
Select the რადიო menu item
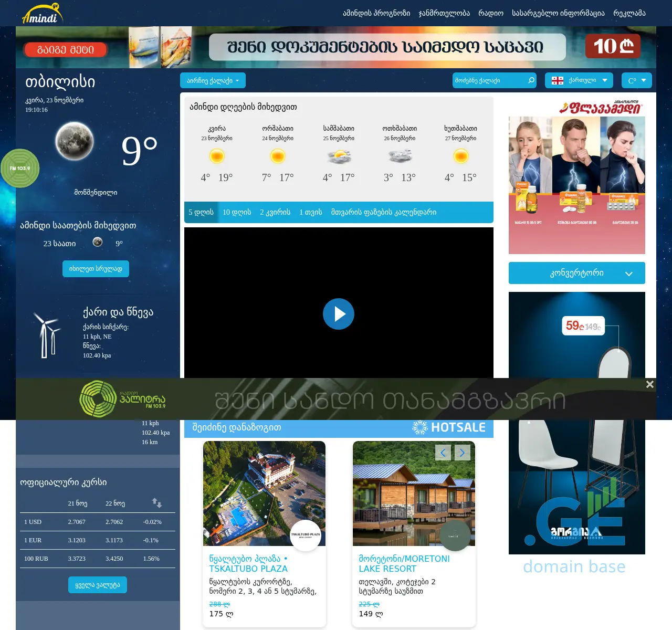point(491,13)
